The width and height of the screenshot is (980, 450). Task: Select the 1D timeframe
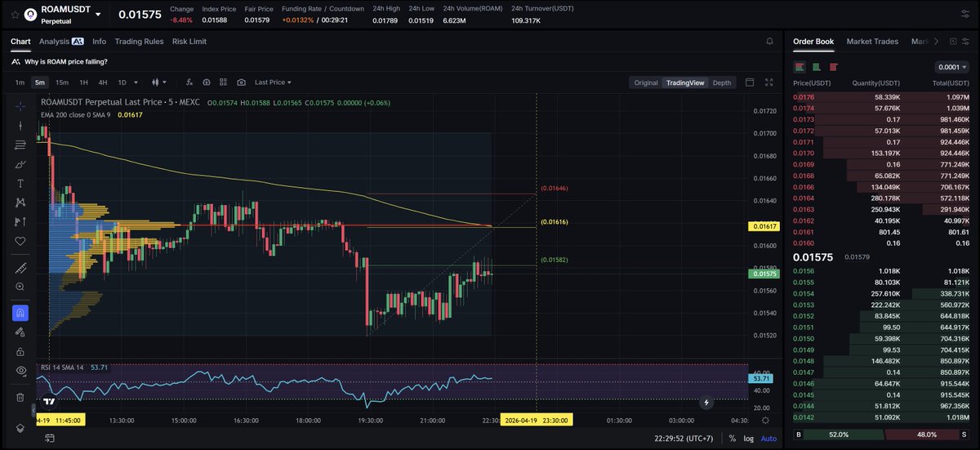122,82
